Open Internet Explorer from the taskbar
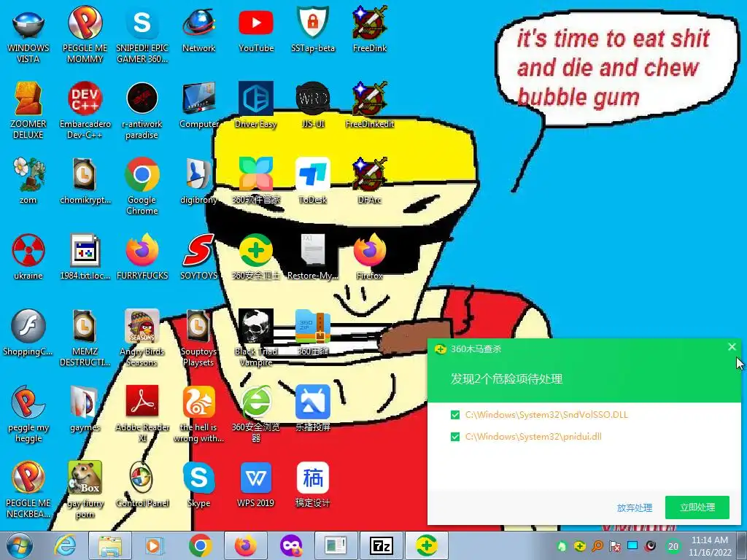The image size is (747, 560). tap(65, 545)
